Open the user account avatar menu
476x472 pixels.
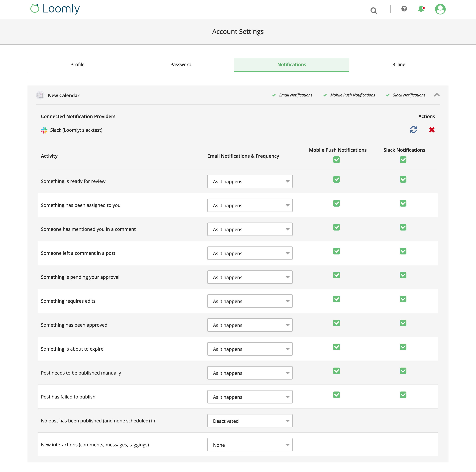pos(440,9)
